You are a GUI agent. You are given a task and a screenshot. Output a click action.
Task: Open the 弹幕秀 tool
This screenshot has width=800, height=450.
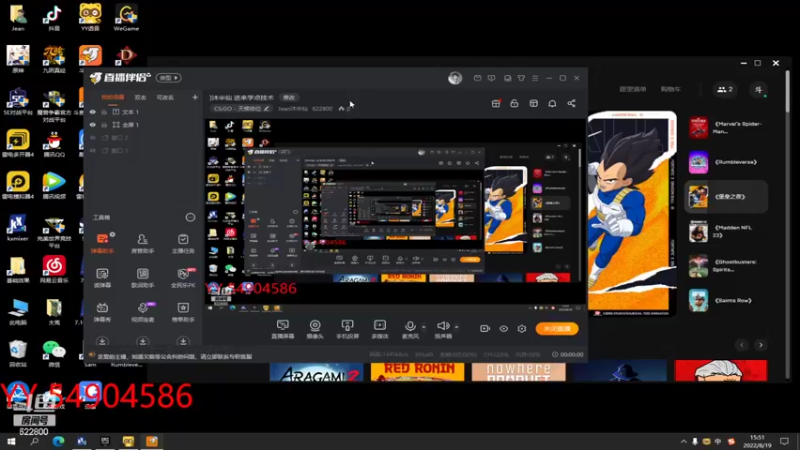coord(102,312)
